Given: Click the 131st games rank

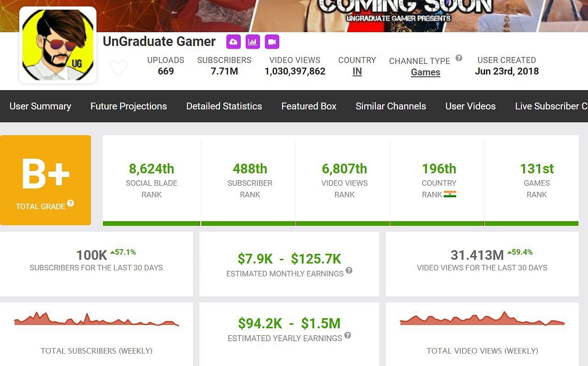Looking at the screenshot, I should 537,169.
